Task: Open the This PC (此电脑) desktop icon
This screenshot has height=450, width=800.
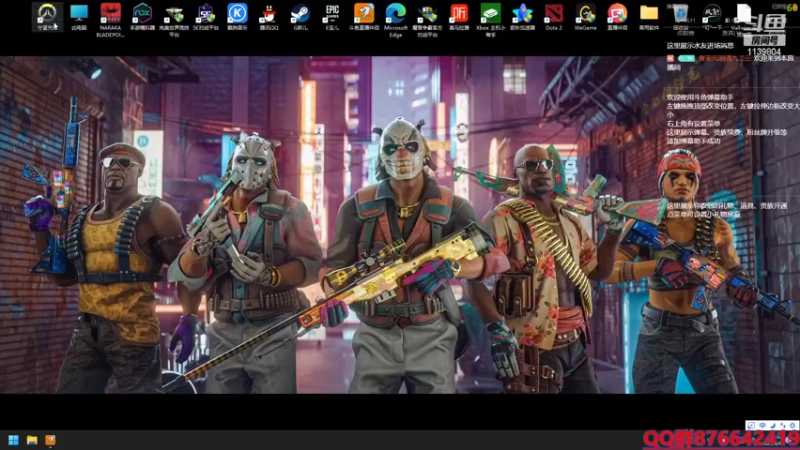Action: (x=79, y=16)
